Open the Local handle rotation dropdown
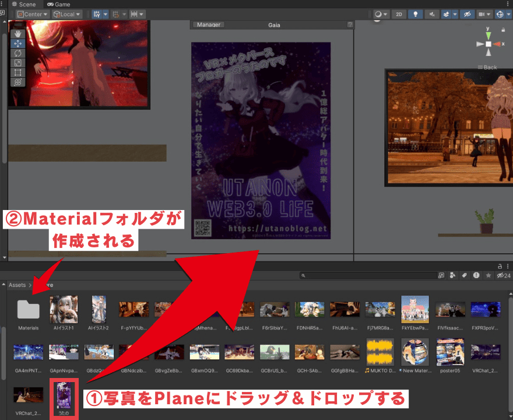Viewport: 513px width, 420px height. (67, 14)
